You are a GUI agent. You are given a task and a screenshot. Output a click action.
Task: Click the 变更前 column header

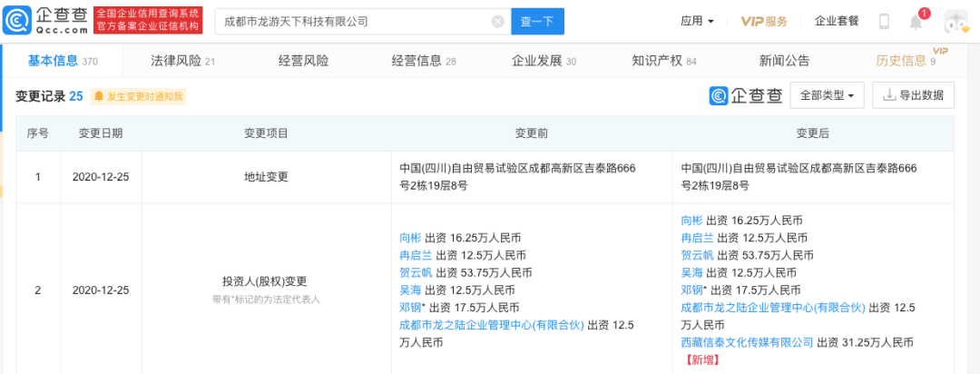coord(532,133)
